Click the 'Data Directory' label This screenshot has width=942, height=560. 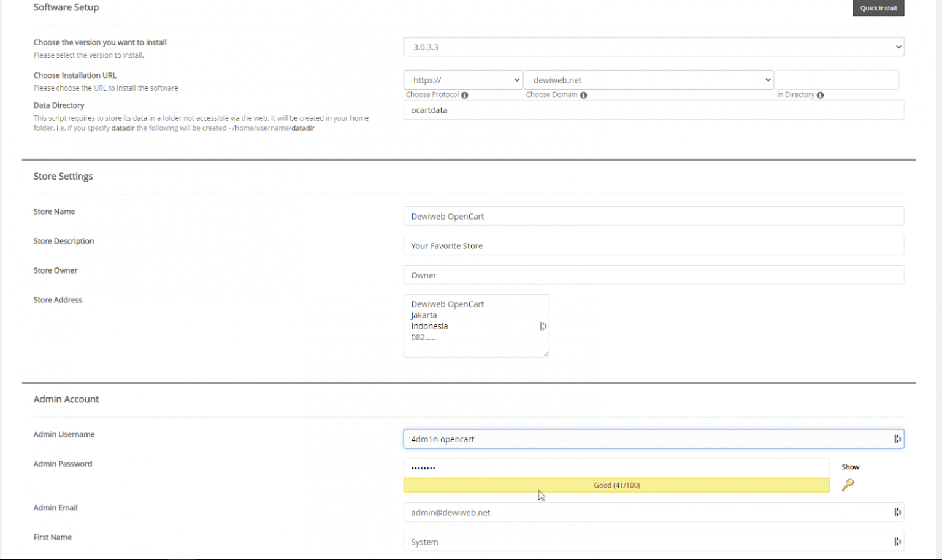click(59, 105)
